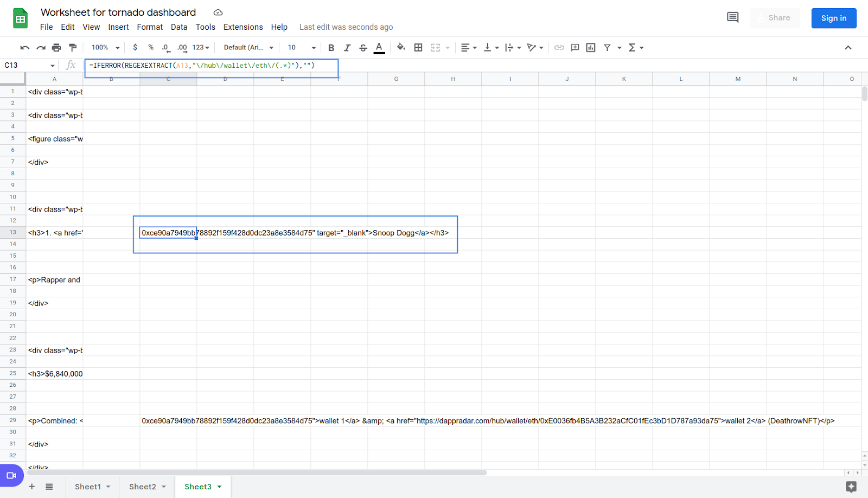Select the row 17 header
This screenshot has width=868, height=498.
point(12,279)
